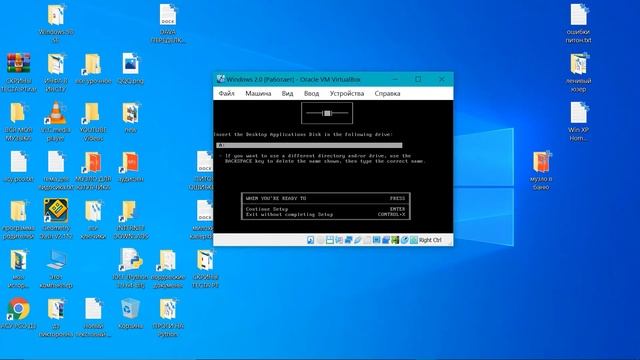640x360 pixels.
Task: Click the recording indicator in status bar
Action: pos(386,240)
